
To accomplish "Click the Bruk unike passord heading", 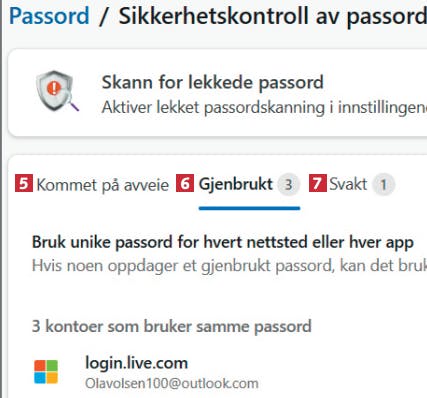I will point(223,242).
